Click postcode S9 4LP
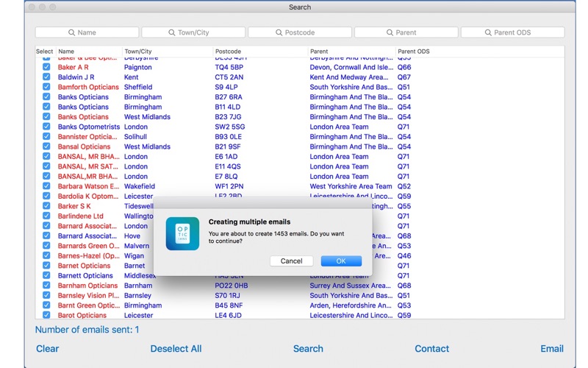The width and height of the screenshot is (588, 368). tap(226, 87)
